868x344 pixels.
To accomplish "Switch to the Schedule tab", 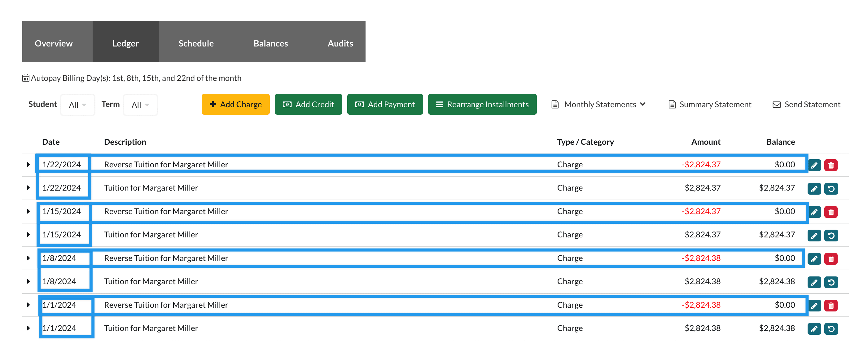I will click(196, 43).
